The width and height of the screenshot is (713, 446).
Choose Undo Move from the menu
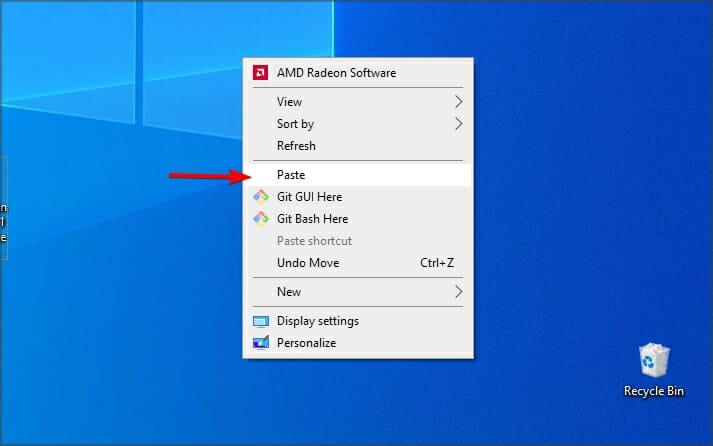click(358, 263)
